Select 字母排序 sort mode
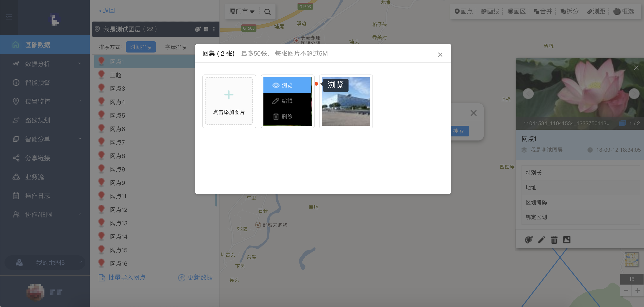 click(x=176, y=47)
